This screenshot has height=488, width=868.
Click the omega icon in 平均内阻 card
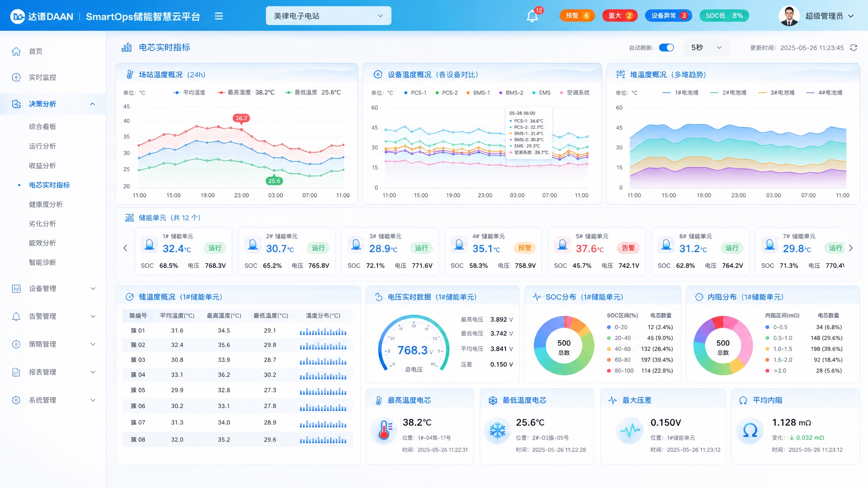tap(750, 430)
